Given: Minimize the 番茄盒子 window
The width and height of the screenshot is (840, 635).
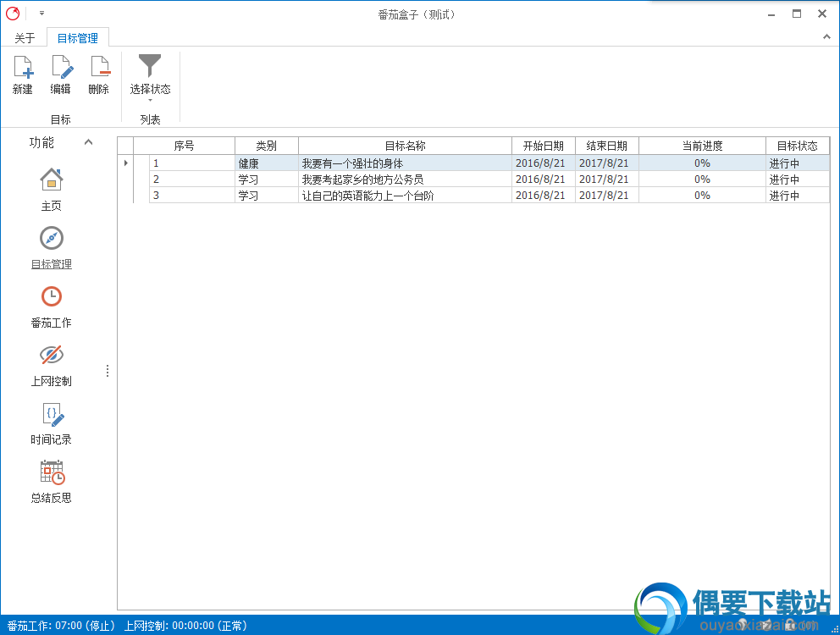Looking at the screenshot, I should coord(771,14).
